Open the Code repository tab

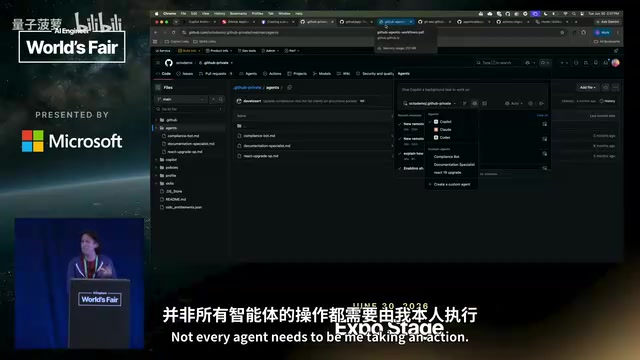164,73
